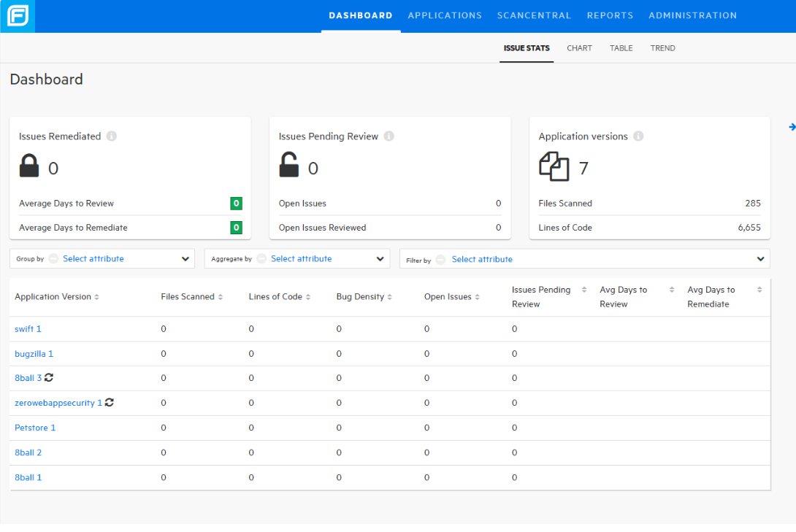Click the blue arrow at right edge

click(x=792, y=127)
